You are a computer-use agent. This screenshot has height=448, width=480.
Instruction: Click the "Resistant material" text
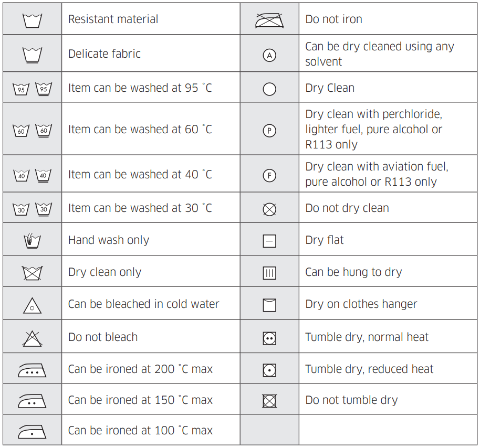click(x=113, y=19)
